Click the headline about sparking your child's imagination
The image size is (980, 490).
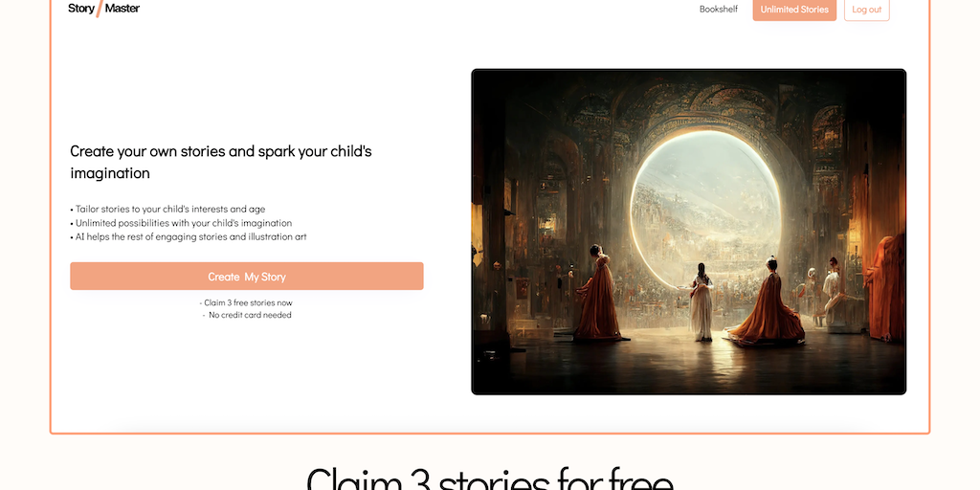pyautogui.click(x=221, y=162)
